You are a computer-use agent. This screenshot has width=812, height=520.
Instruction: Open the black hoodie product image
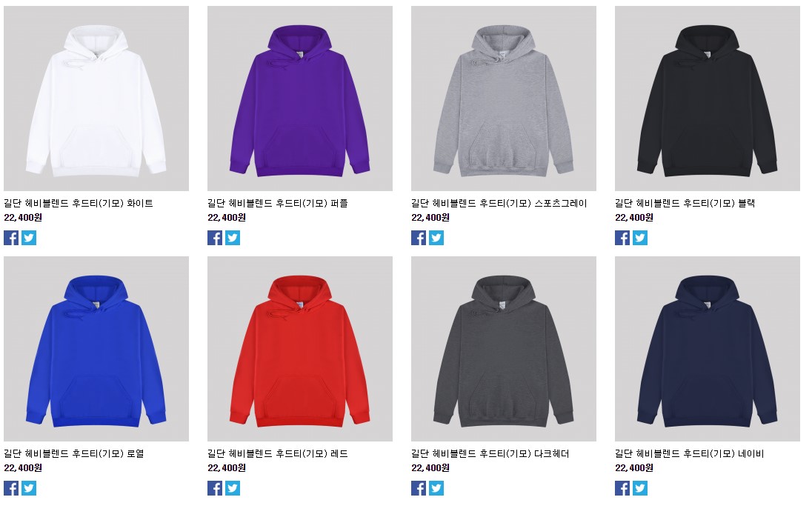tap(708, 99)
